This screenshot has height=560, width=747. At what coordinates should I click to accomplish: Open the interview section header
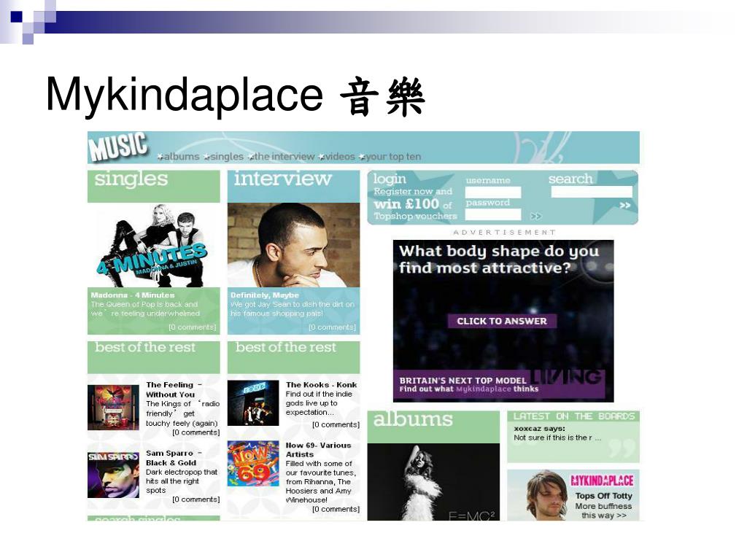click(x=293, y=186)
